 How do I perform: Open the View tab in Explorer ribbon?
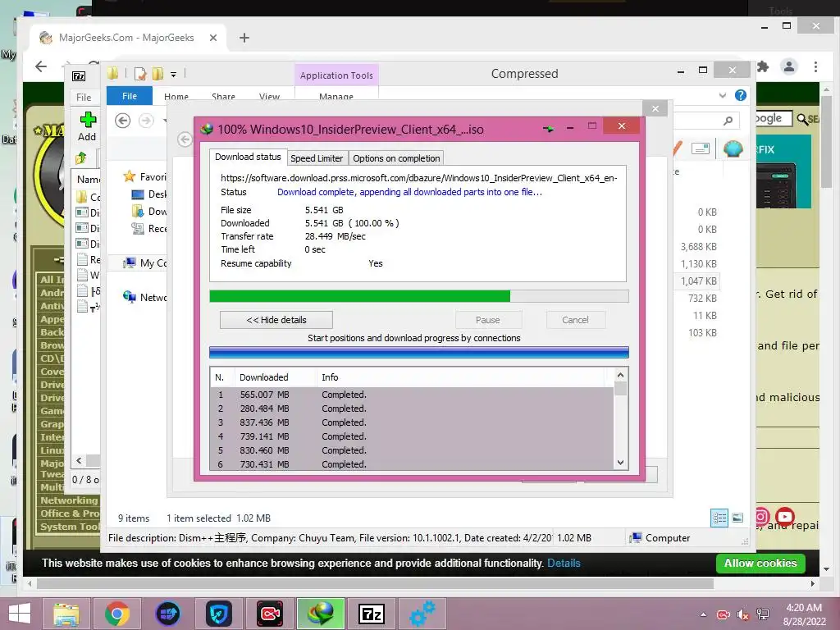[x=269, y=97]
